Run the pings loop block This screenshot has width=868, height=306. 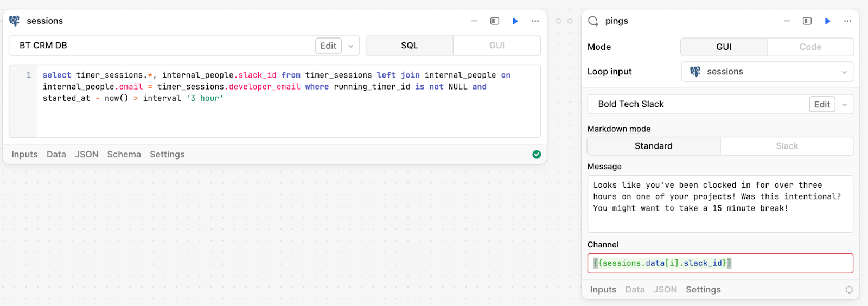click(827, 21)
